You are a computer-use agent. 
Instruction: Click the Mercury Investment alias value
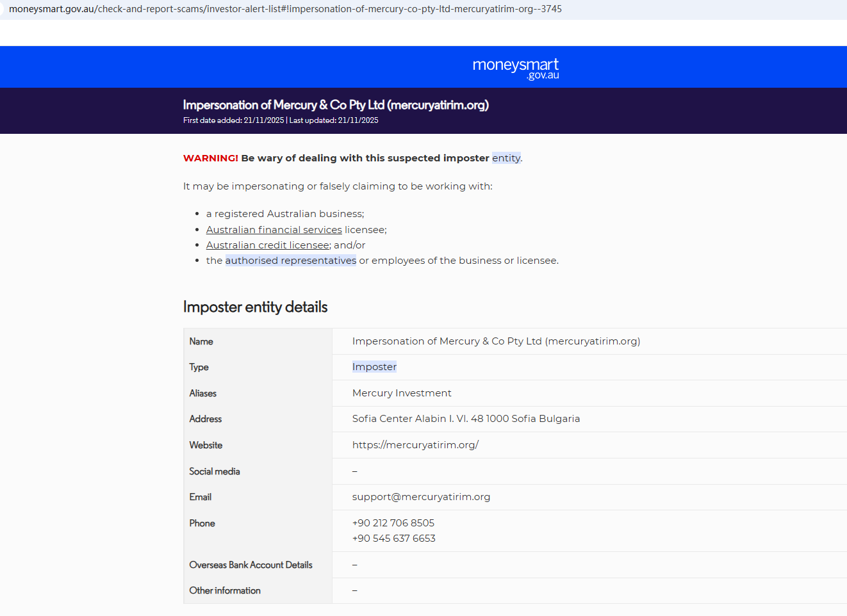402,393
